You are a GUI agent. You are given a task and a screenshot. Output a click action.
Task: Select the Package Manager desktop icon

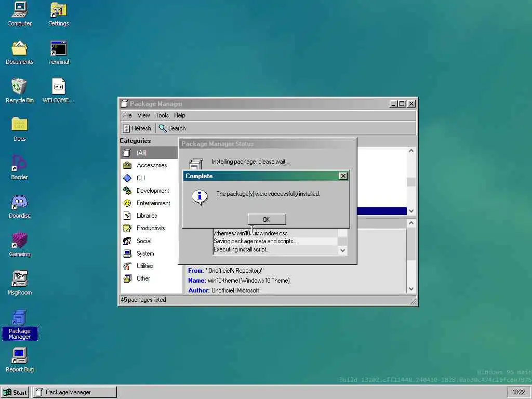point(19,325)
